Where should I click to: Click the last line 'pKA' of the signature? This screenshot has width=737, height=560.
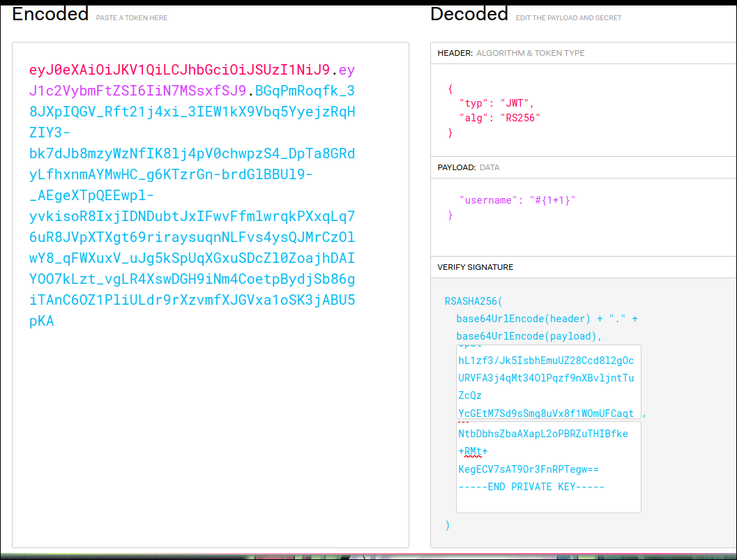pos(41,321)
